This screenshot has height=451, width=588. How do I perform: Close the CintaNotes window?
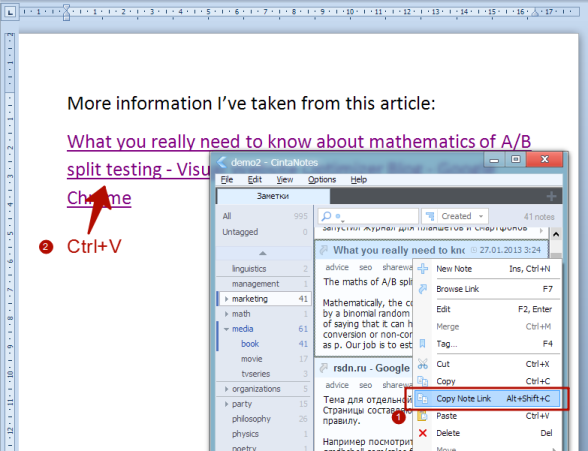(x=544, y=160)
